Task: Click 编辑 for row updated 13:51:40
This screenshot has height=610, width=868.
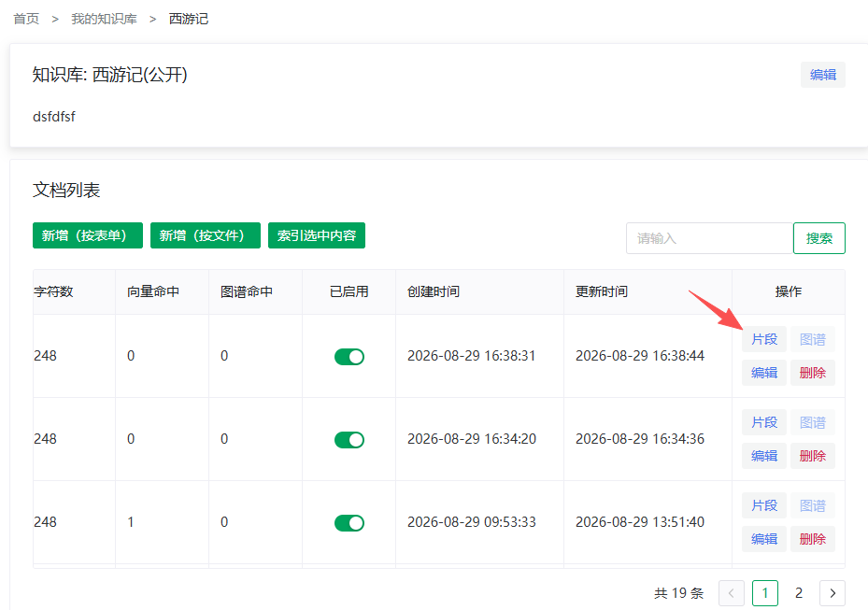Action: (x=764, y=539)
